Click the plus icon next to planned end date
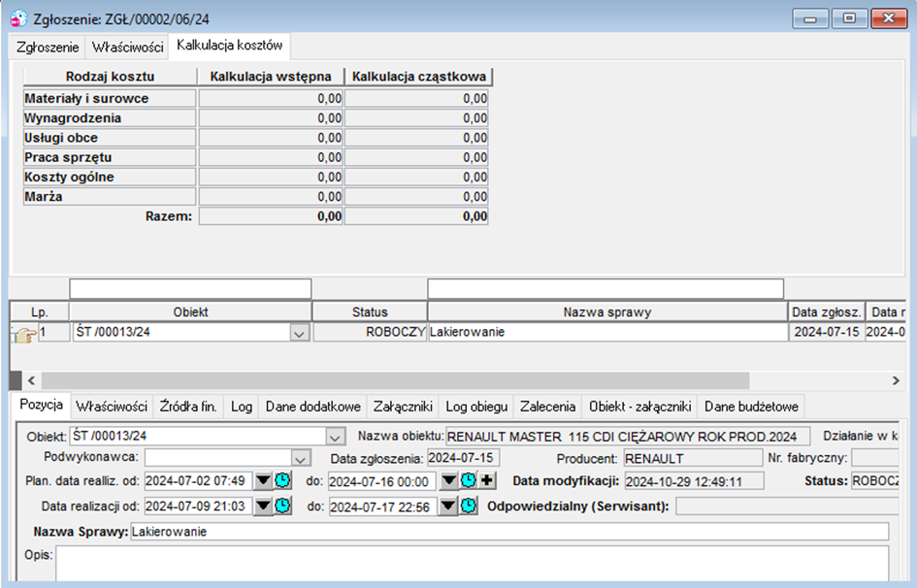The height and width of the screenshot is (588, 917). click(x=487, y=480)
